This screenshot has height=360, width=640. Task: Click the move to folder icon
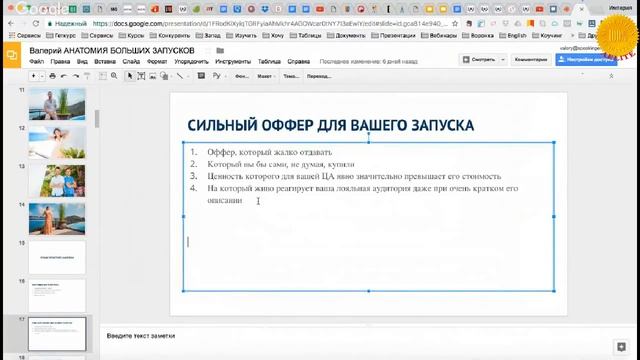tap(220, 51)
